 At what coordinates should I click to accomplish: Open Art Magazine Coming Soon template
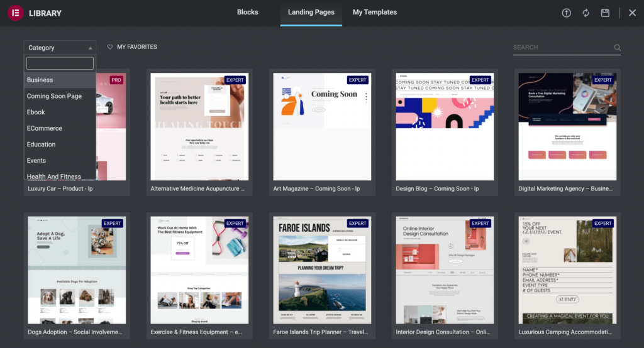[x=322, y=126]
